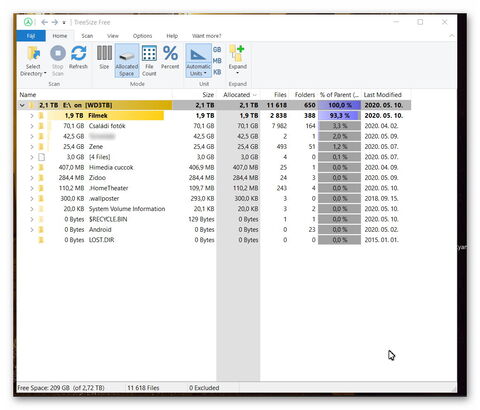Viewport: 480px width, 410px height.
Task: Click the [4 Files] document icon
Action: pyautogui.click(x=41, y=157)
